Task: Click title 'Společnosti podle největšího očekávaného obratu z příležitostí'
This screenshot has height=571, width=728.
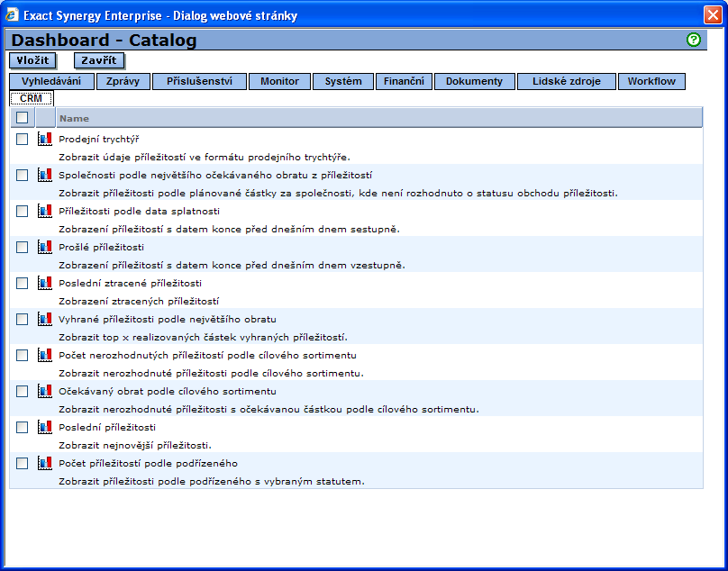Action: (215, 176)
